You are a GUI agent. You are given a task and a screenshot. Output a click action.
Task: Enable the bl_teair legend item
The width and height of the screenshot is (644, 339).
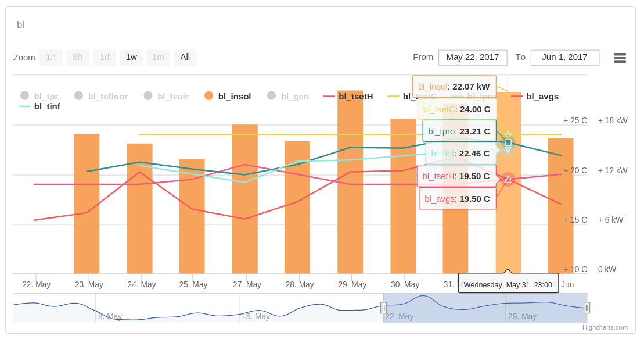click(x=172, y=97)
